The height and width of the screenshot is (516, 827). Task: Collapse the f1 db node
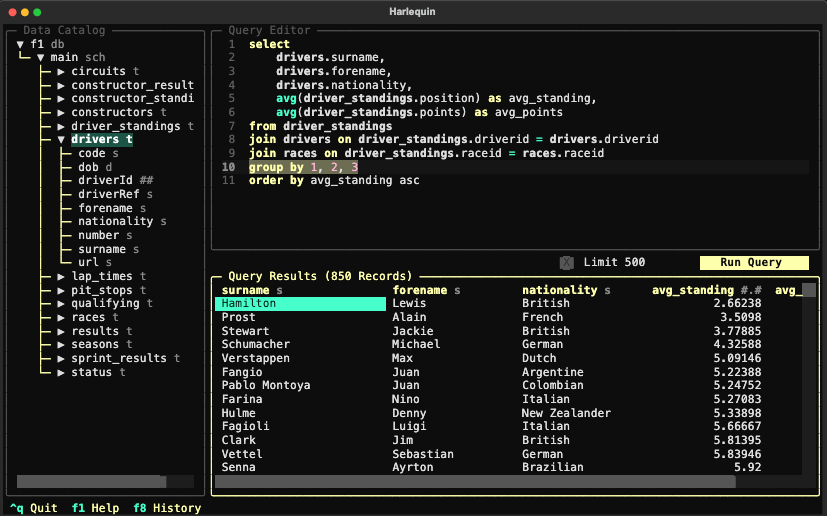coord(20,44)
